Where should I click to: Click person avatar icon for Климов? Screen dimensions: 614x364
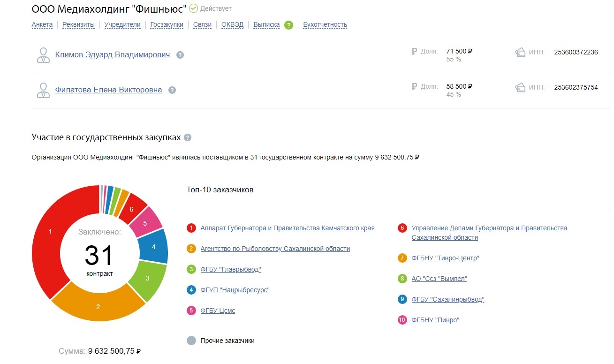click(x=43, y=55)
